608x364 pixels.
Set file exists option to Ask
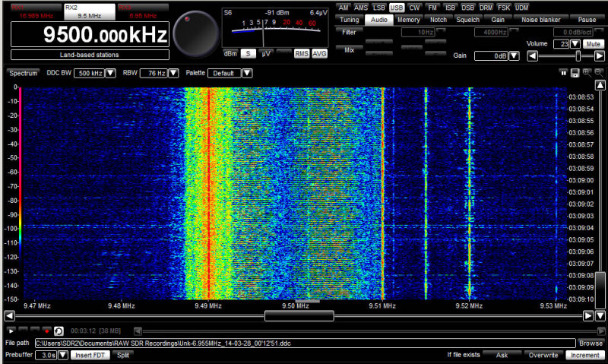(502, 355)
